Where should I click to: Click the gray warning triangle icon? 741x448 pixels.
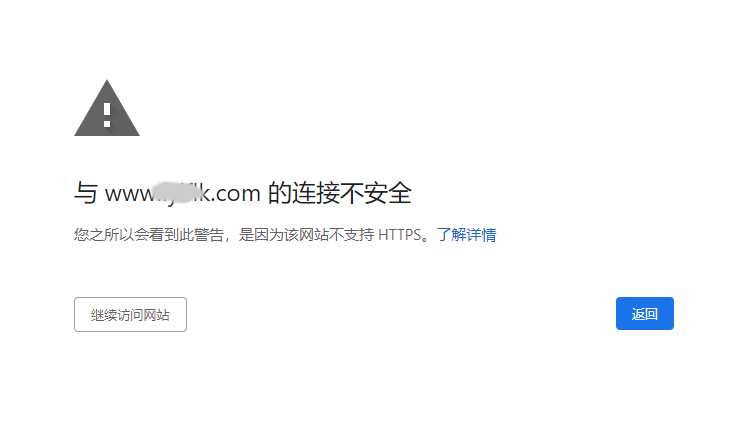click(107, 108)
